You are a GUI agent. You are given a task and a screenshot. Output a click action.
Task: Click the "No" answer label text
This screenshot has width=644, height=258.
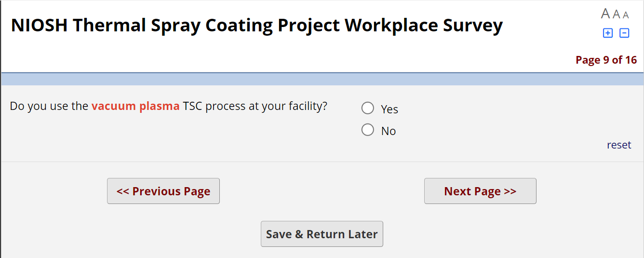pyautogui.click(x=389, y=131)
